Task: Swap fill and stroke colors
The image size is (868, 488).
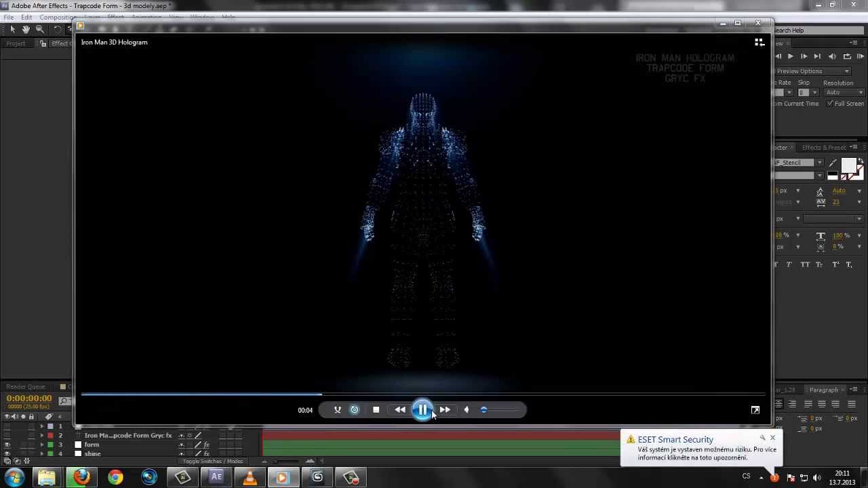Action: (861, 161)
